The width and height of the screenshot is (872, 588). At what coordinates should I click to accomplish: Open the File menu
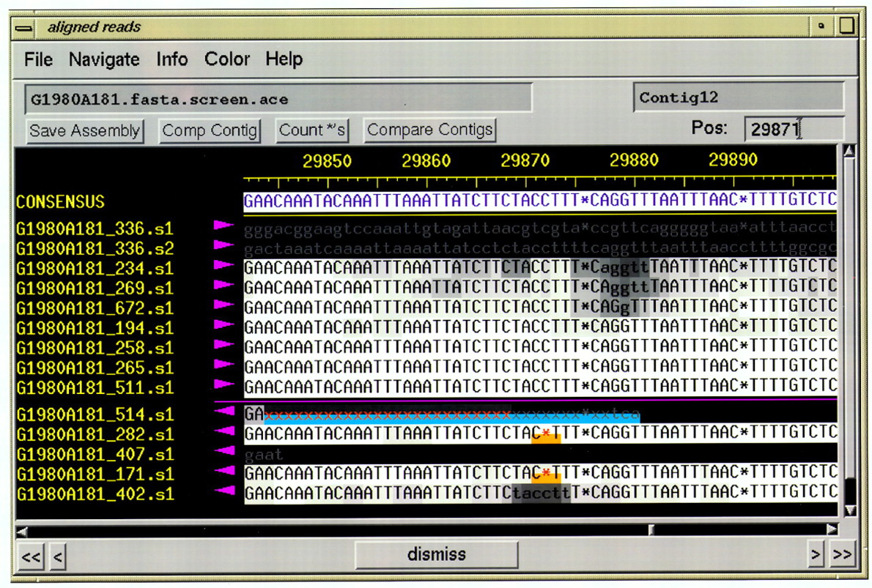(x=38, y=59)
